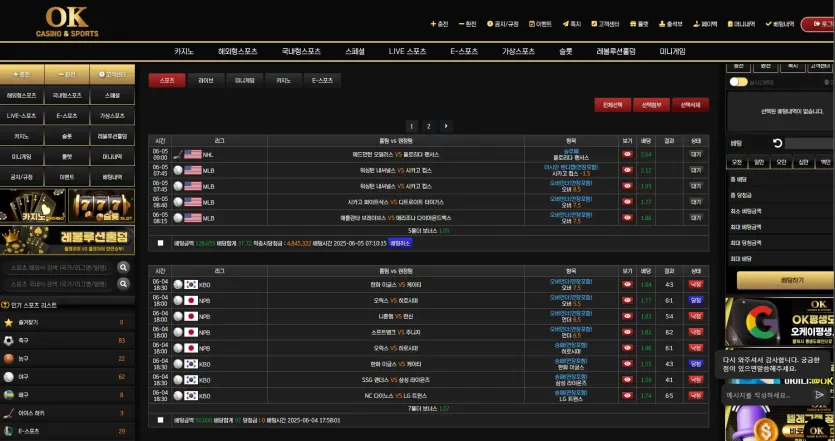The height and width of the screenshot is (441, 835).
Task: Open LIVE 스포츠 in main navigation
Action: [x=407, y=52]
